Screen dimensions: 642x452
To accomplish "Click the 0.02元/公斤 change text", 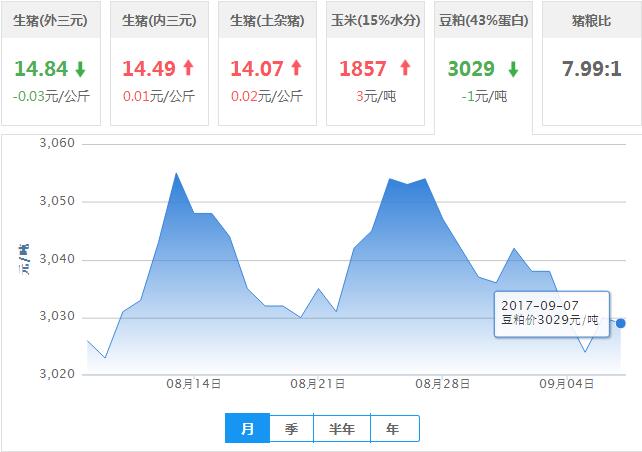I will [x=267, y=96].
